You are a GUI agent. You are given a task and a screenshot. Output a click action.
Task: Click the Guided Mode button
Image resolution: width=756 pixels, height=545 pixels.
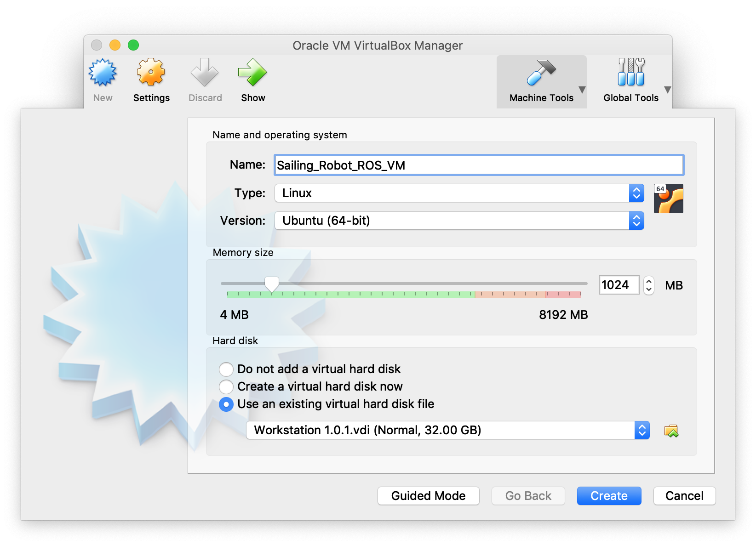coord(429,496)
